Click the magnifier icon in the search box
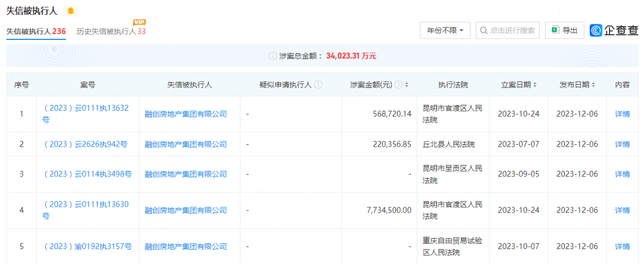Image resolution: width=644 pixels, height=264 pixels. [x=484, y=30]
